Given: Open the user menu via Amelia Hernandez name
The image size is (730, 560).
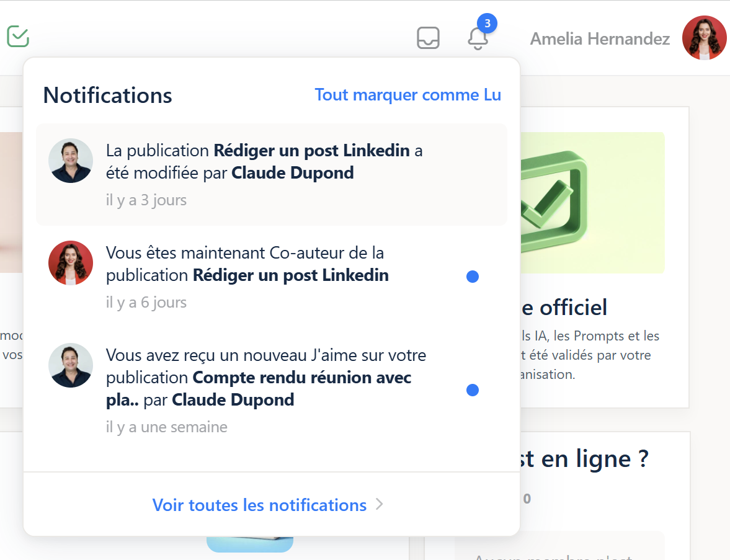Looking at the screenshot, I should pyautogui.click(x=600, y=39).
